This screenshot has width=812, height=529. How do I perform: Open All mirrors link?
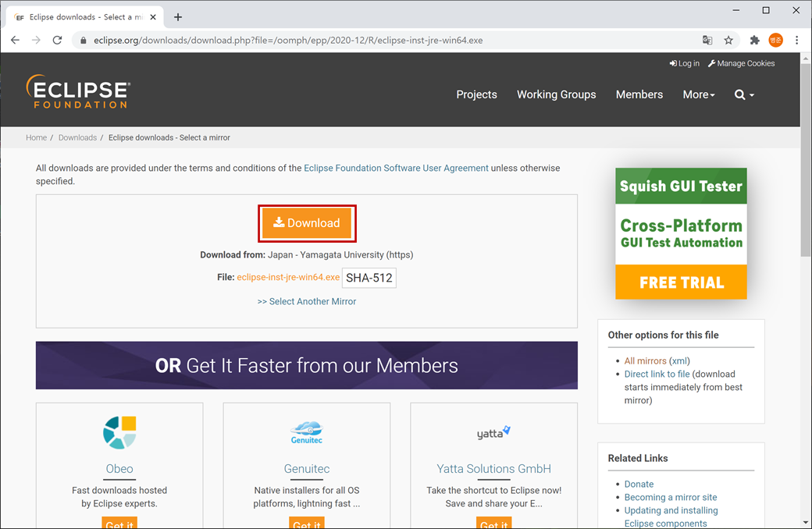645,360
